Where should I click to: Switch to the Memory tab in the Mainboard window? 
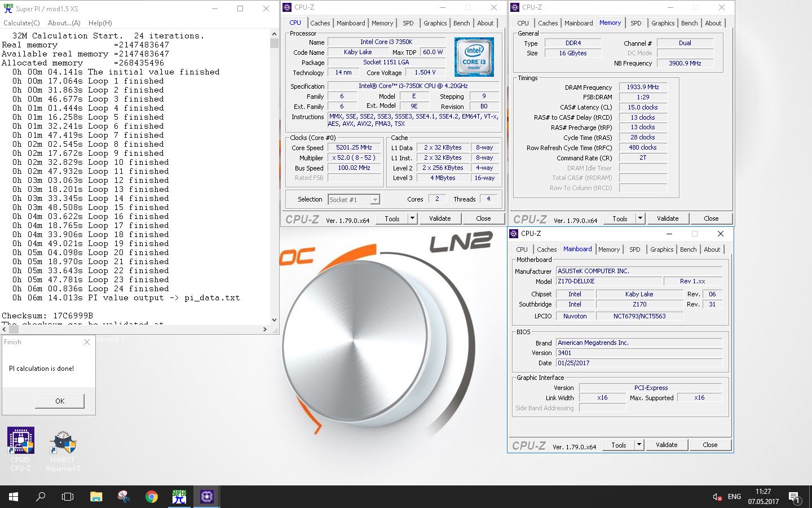click(609, 249)
